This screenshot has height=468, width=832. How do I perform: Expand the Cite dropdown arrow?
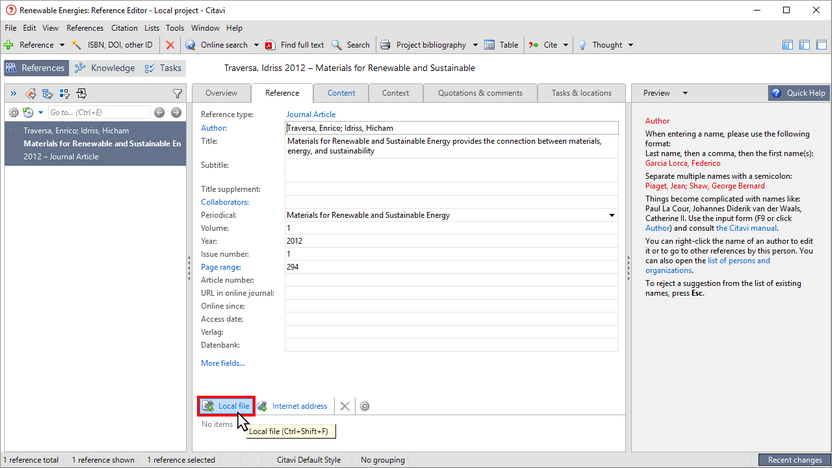tap(566, 45)
